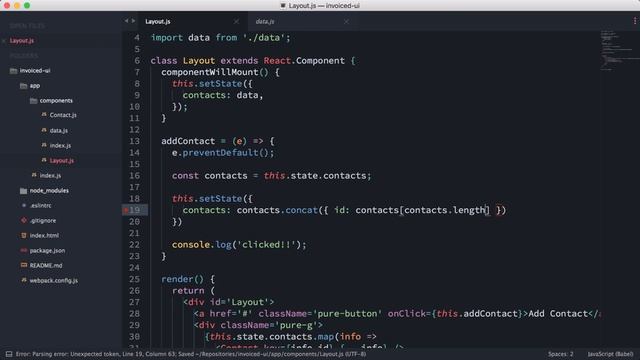The height and width of the screenshot is (360, 640).
Task: Open Layout.js in the components folder tree
Action: pos(62,161)
